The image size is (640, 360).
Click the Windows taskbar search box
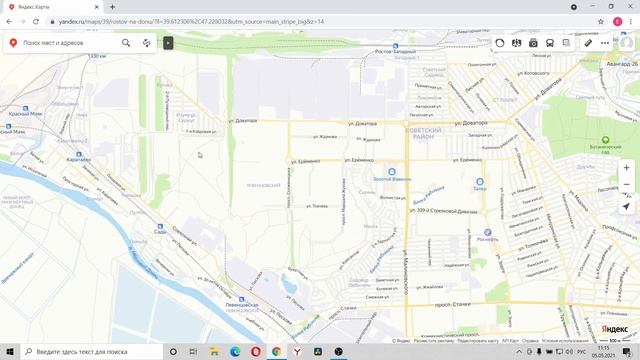tap(92, 351)
